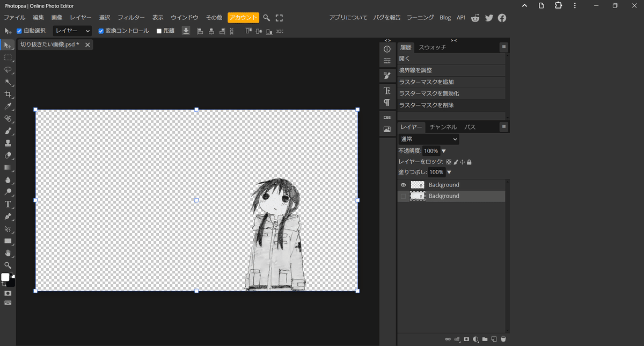Expand the 塗りつぶし slider arrow

coord(449,172)
